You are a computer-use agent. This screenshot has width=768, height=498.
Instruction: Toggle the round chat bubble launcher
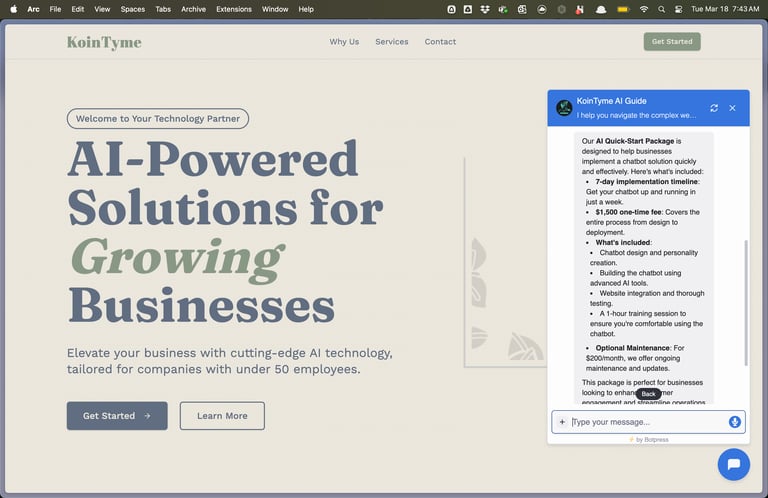point(733,464)
